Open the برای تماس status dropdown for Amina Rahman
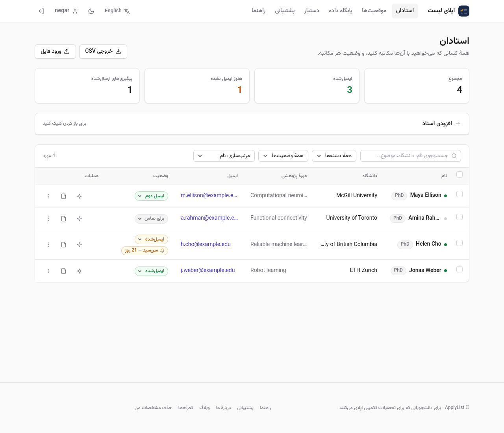 click(152, 218)
